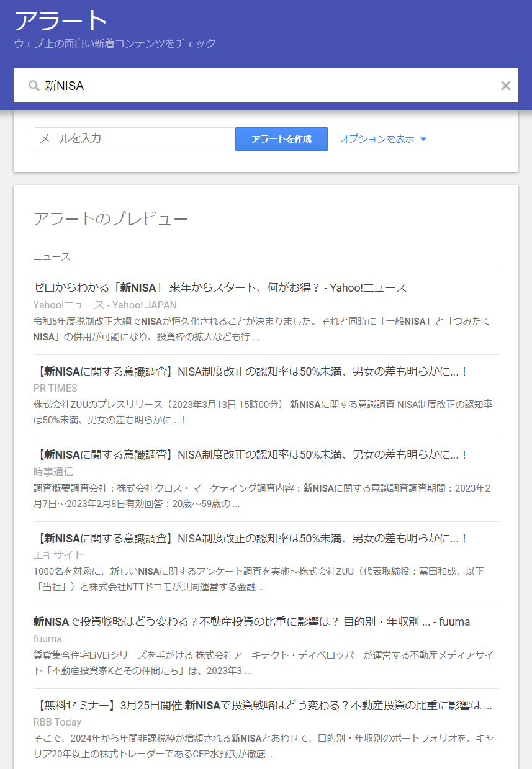Click the 時事通信 source label
Image resolution: width=532 pixels, height=769 pixels.
point(53,472)
